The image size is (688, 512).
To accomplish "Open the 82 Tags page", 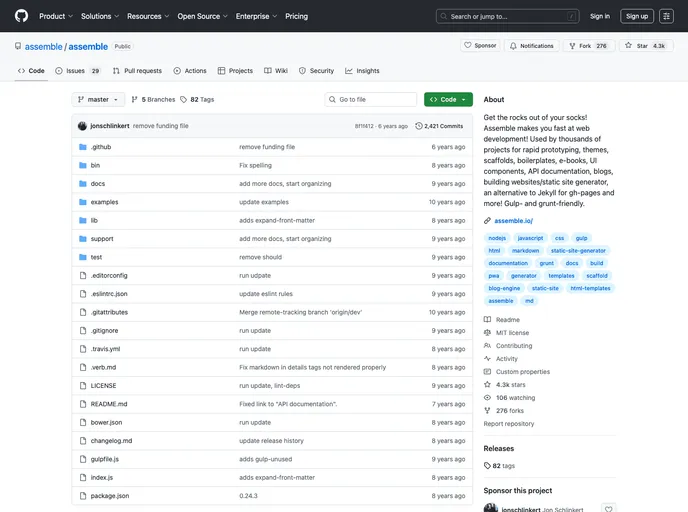I will click(x=197, y=100).
